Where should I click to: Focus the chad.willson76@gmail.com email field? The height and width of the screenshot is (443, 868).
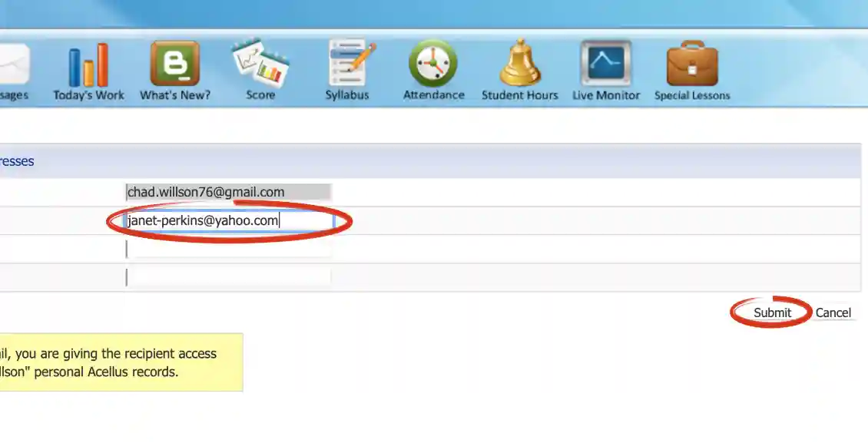pos(229,192)
